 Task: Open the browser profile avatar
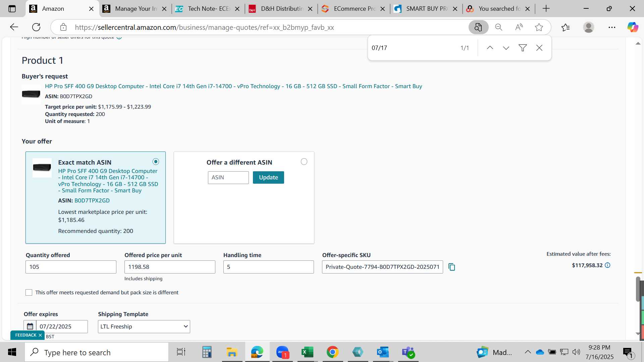pyautogui.click(x=589, y=27)
